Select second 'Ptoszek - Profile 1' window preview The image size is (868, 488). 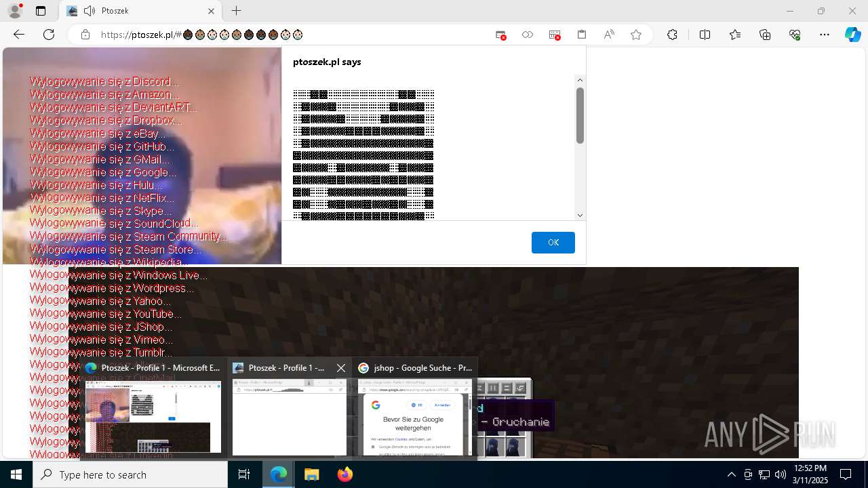point(290,409)
